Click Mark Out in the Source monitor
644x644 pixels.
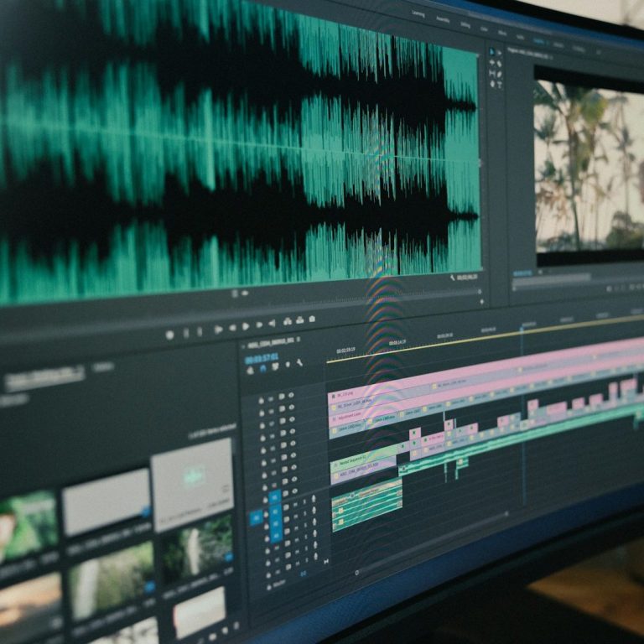coord(200,331)
